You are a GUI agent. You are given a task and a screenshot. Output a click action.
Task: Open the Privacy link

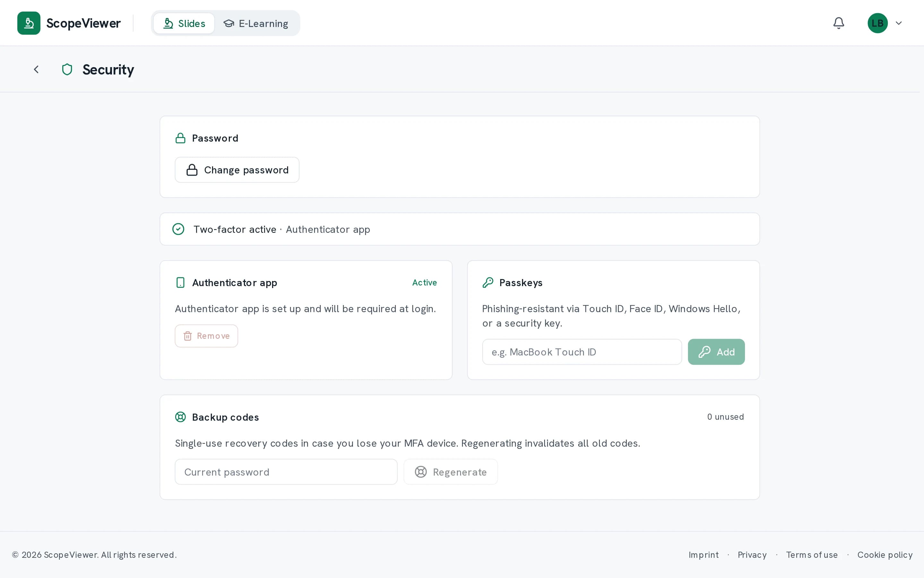[x=752, y=555]
